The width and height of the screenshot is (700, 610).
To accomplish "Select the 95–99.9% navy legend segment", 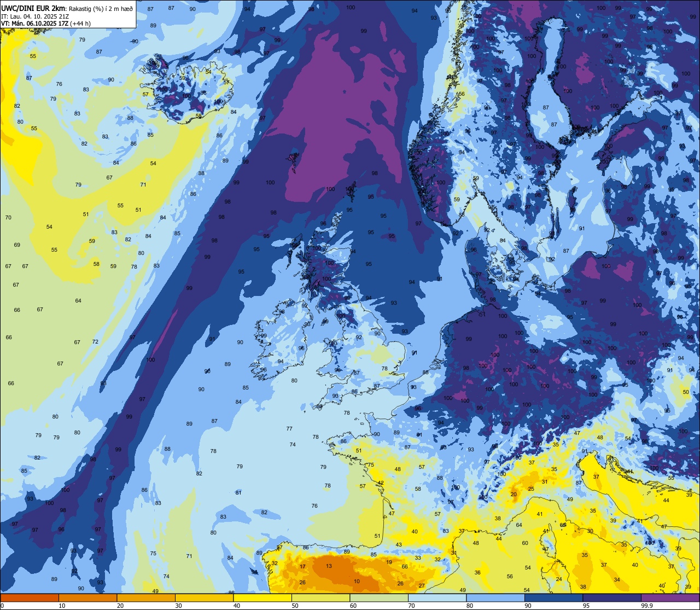I will click(612, 597).
